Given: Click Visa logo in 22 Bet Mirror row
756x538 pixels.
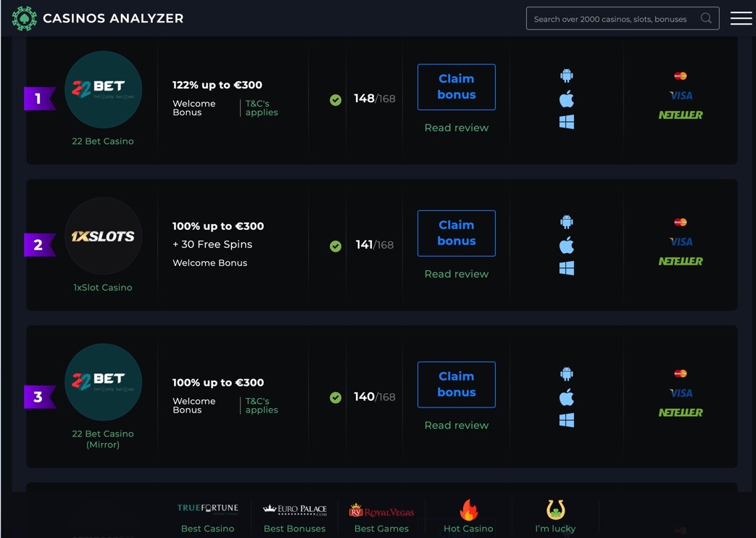Looking at the screenshot, I should [x=681, y=393].
